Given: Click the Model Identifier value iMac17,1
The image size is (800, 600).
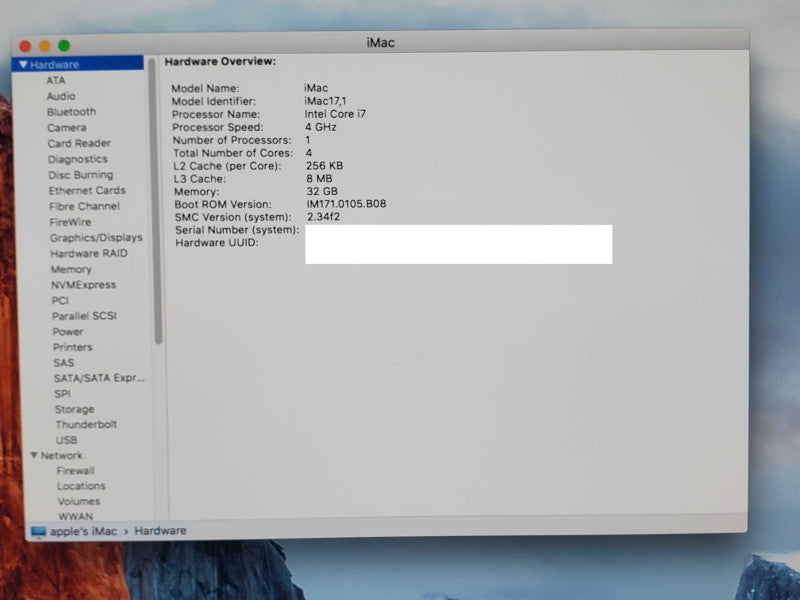Looking at the screenshot, I should coord(325,101).
